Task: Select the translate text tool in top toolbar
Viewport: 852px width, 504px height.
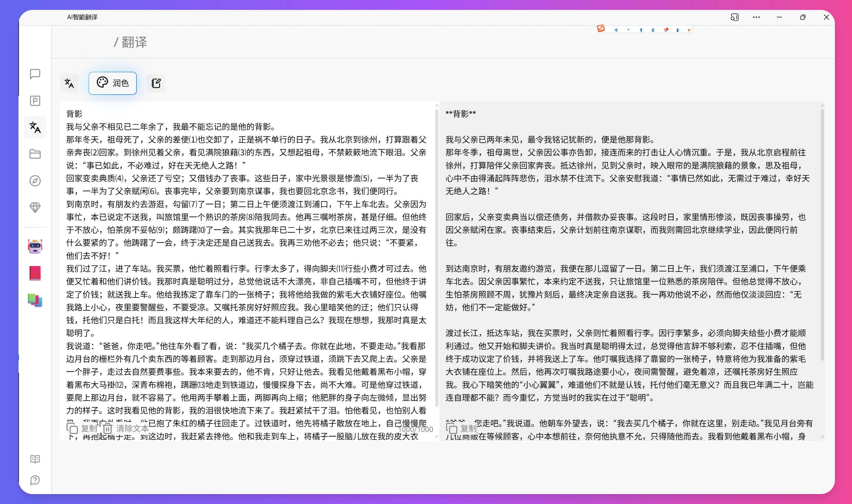Action: [x=69, y=83]
